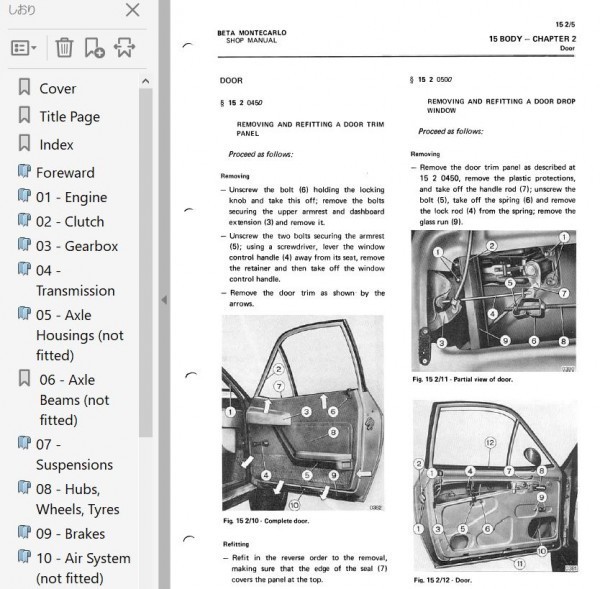Click the "Refitting" subheading
600x589 pixels.
coord(236,544)
